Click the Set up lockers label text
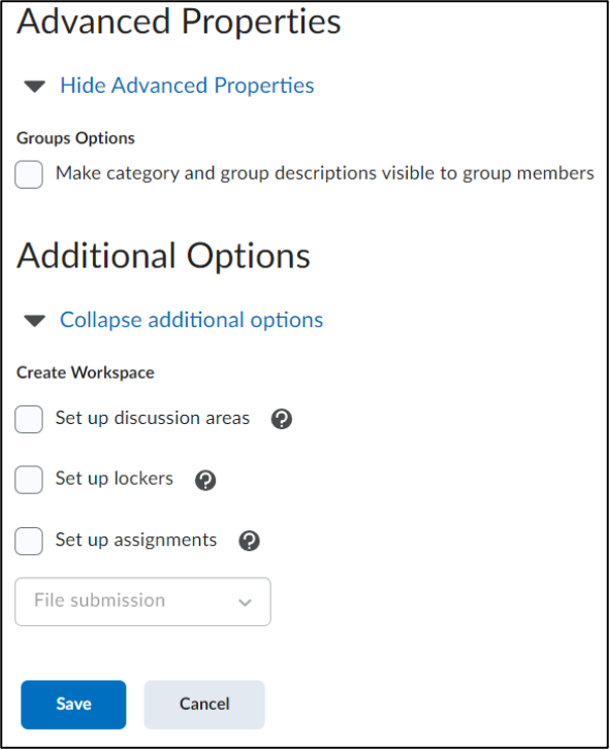610x750 pixels. tap(114, 479)
